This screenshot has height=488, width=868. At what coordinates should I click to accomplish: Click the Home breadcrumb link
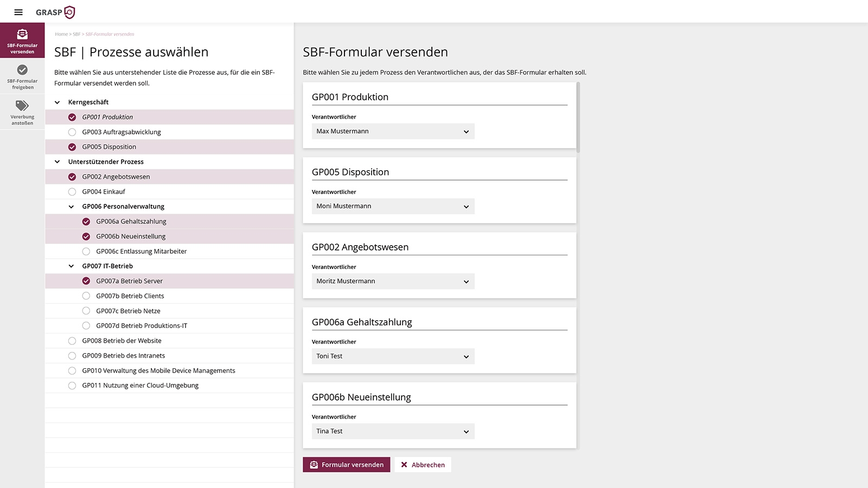(61, 34)
